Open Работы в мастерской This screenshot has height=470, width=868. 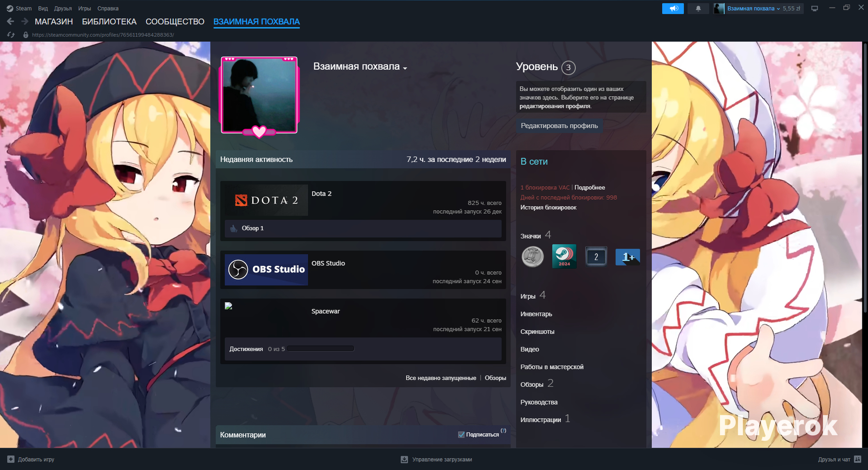pos(552,367)
